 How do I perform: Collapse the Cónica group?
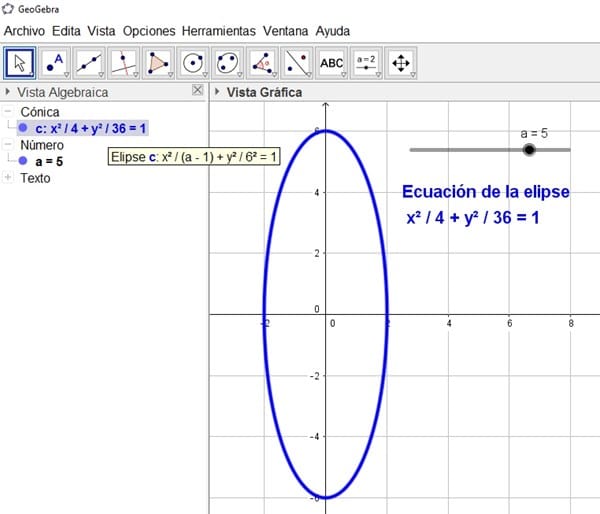coord(8,112)
